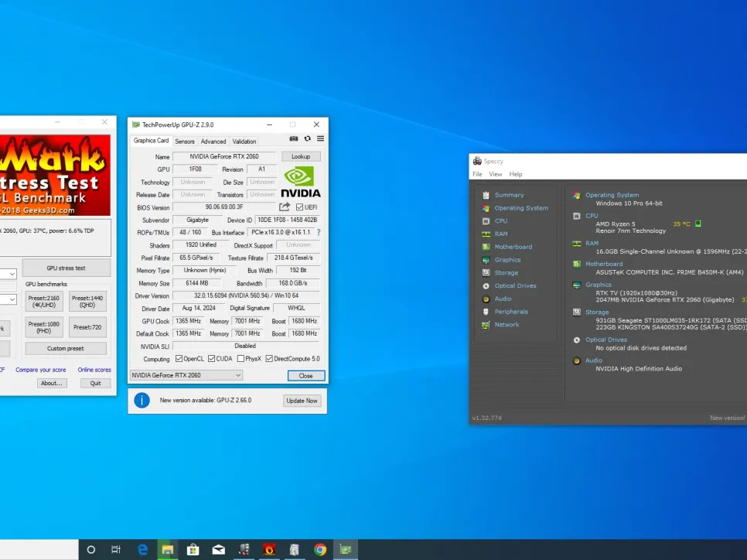Click the GPU-Z icon on the taskbar
Image resolution: width=747 pixels, height=560 pixels.
(346, 549)
